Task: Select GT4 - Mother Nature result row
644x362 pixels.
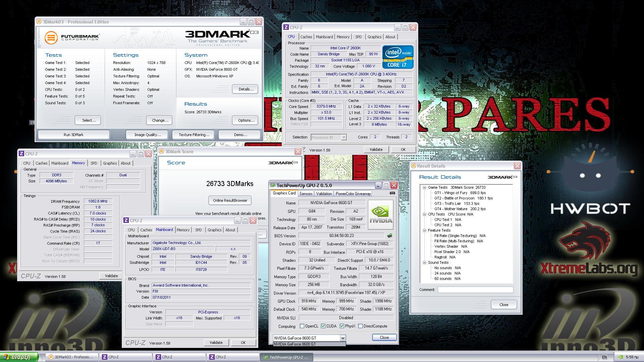Action: click(x=460, y=209)
